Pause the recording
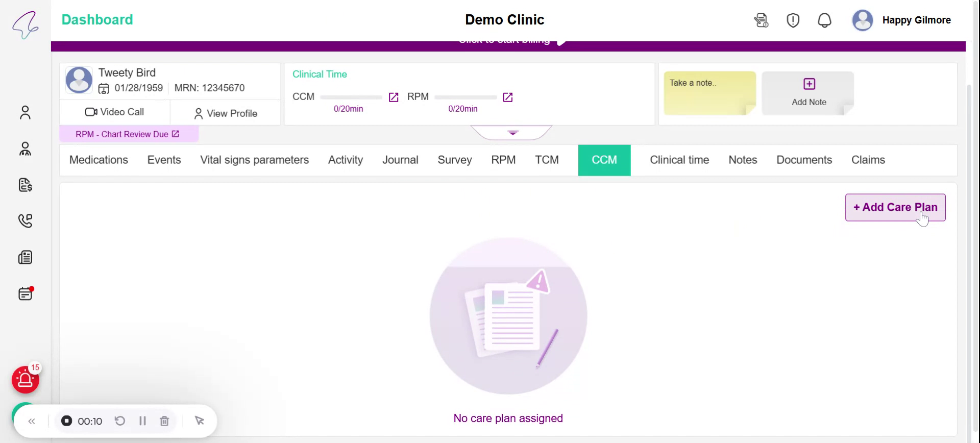This screenshot has width=980, height=443. pyautogui.click(x=142, y=421)
